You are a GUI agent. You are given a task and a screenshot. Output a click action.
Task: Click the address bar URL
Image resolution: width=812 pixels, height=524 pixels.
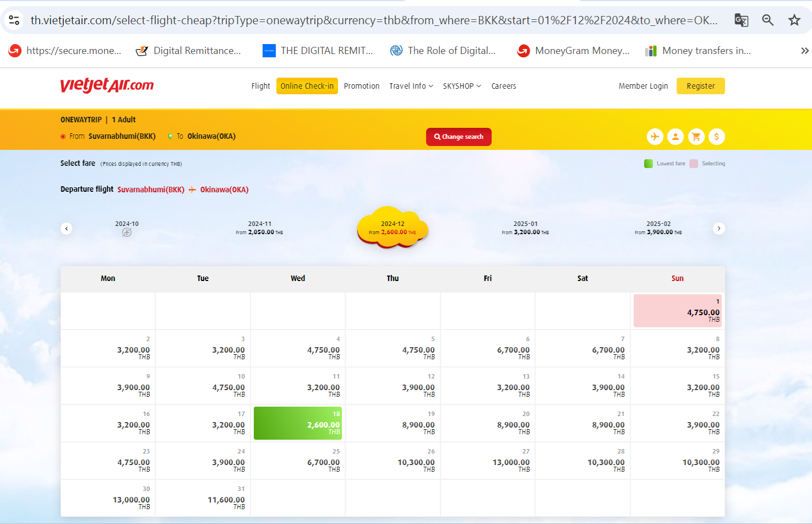[374, 20]
